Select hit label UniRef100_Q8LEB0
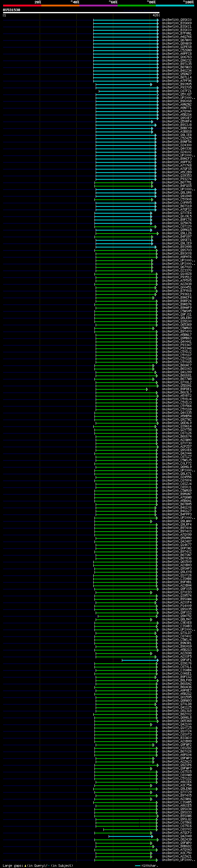The image size is (197, 868). pyautogui.click(x=176, y=318)
